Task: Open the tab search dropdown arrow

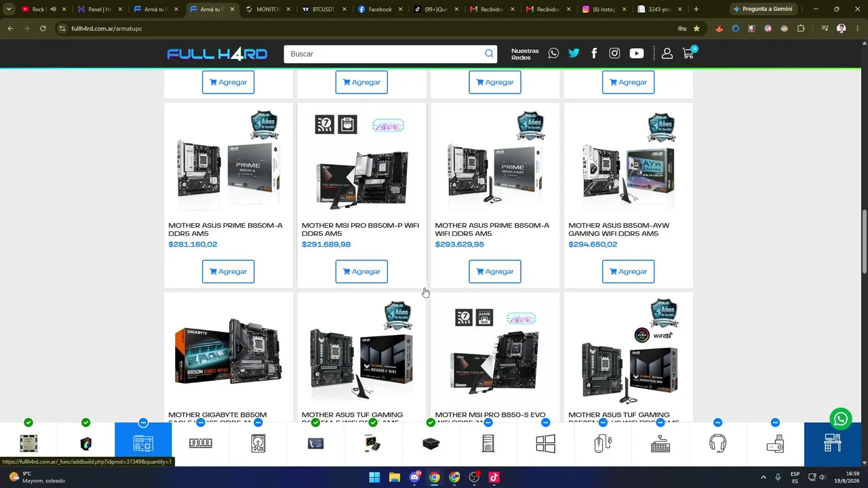Action: click(9, 9)
